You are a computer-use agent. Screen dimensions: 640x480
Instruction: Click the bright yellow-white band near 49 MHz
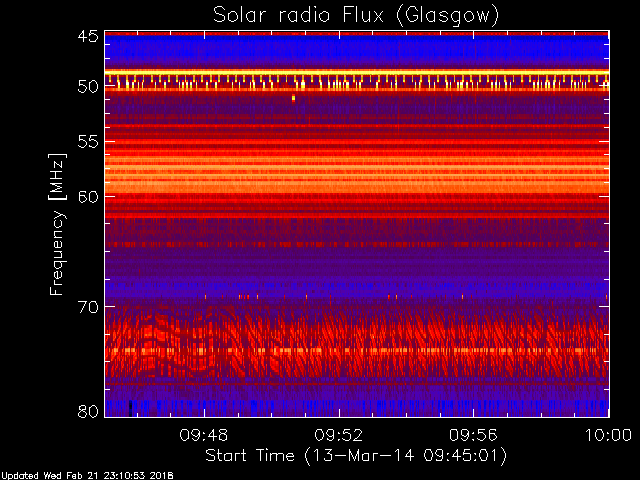(355, 71)
